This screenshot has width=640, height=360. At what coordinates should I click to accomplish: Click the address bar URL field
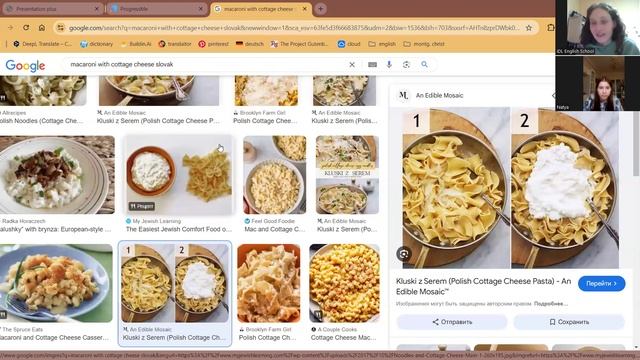pos(294,28)
